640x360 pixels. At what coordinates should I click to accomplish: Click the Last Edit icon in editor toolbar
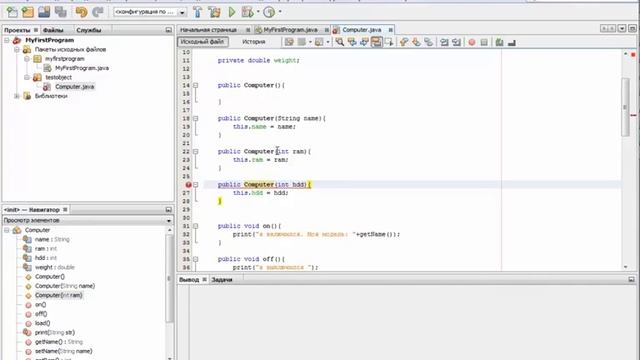coord(289,42)
